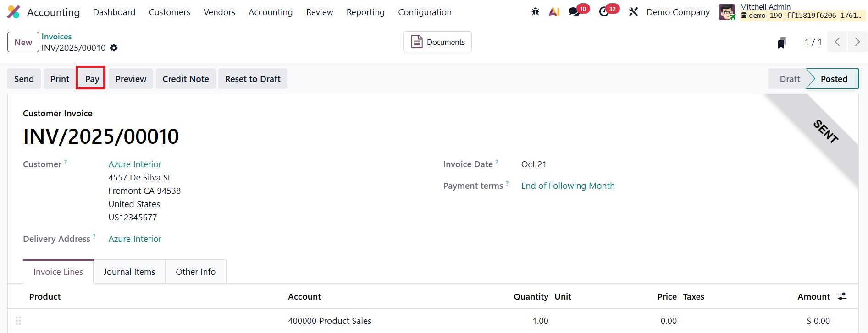The height and width of the screenshot is (333, 868).
Task: Open the Azure Interior customer link
Action: [135, 164]
